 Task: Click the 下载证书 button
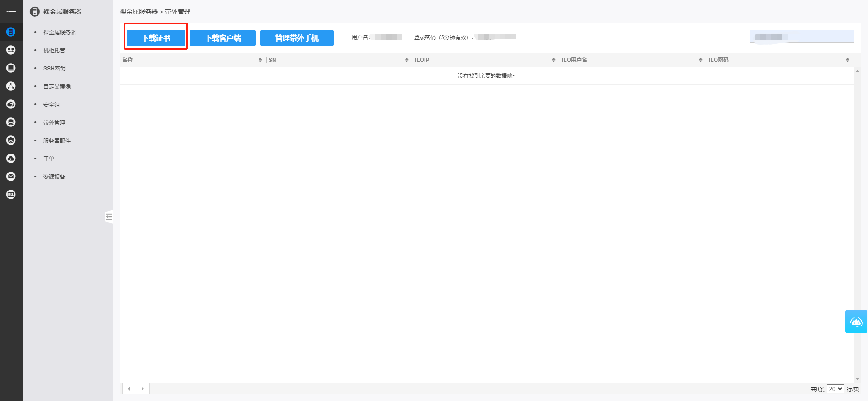coord(156,38)
